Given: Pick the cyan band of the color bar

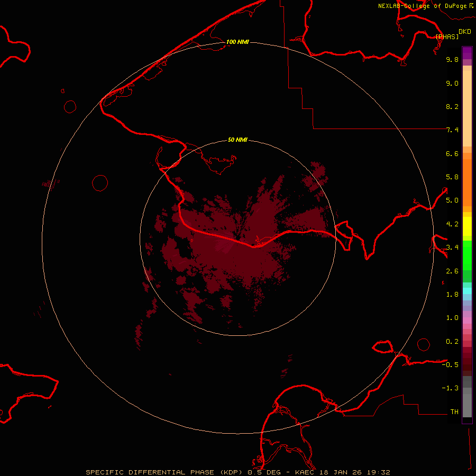Looking at the screenshot, I should click(x=467, y=291).
